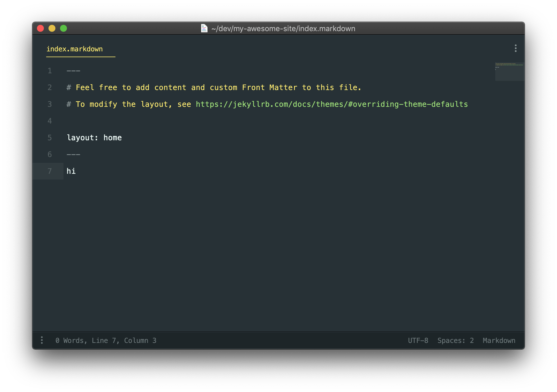This screenshot has height=392, width=557.
Task: Open the UTF-8 encoding selector
Action: [418, 340]
